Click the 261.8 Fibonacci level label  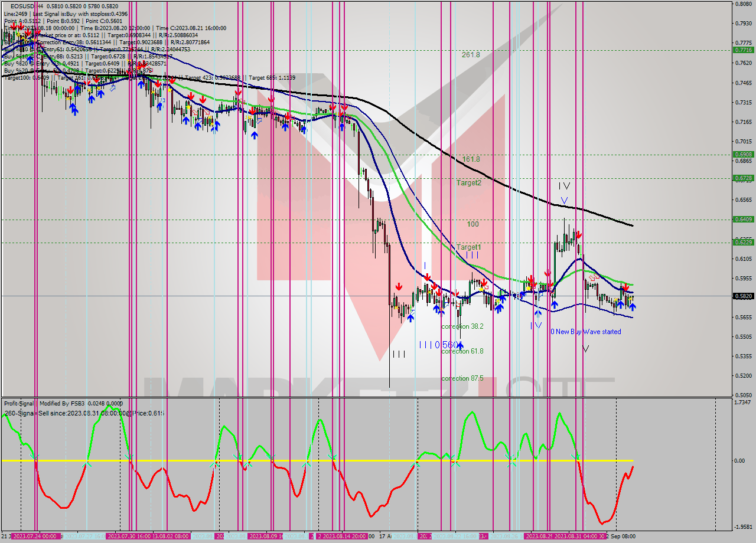[x=471, y=54]
